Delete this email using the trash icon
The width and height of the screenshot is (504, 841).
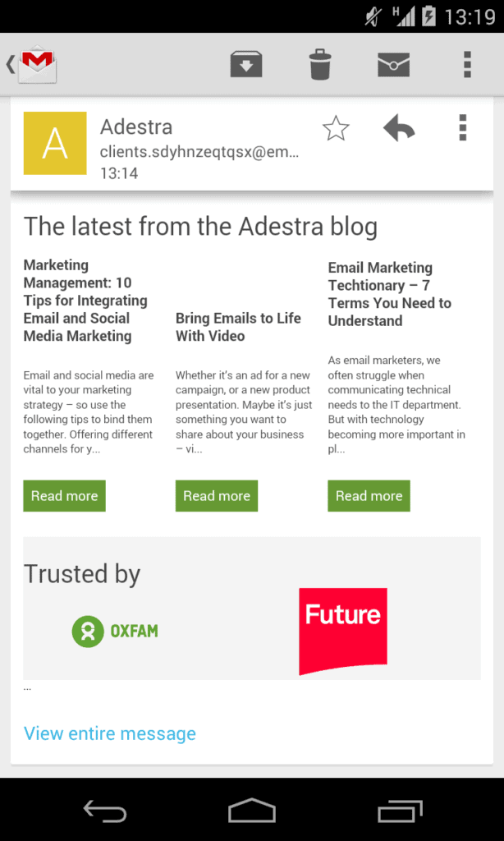pyautogui.click(x=319, y=64)
